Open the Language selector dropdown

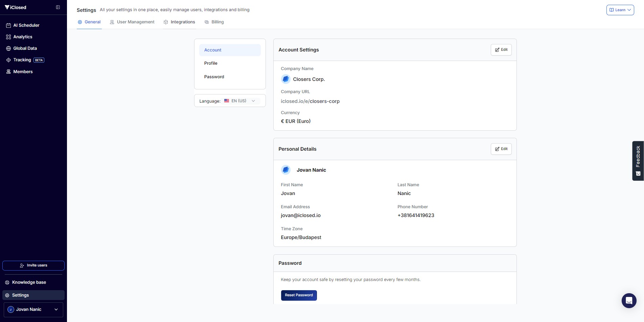(x=239, y=101)
